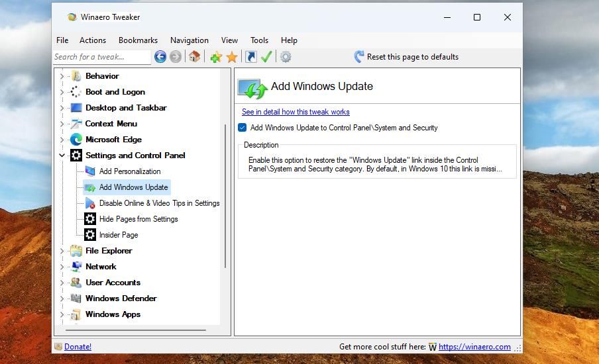Click the green checkmark apply icon
599x364 pixels.
pos(266,57)
